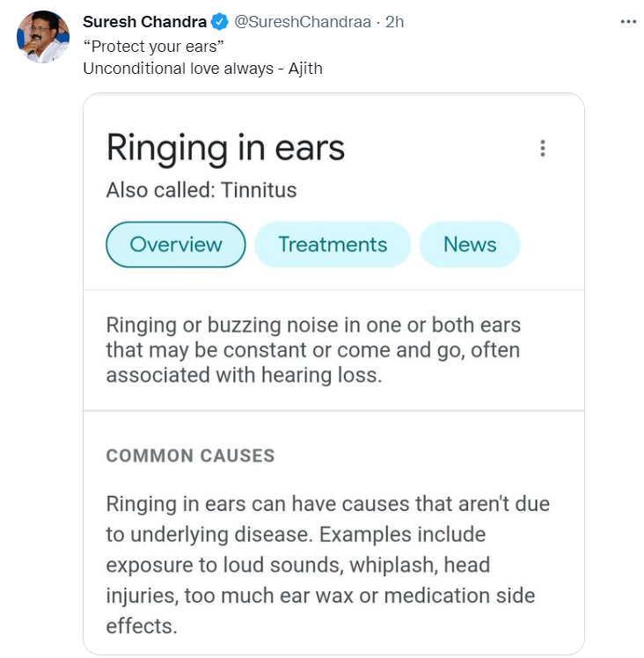Open the tweet's more options menu
This screenshot has width=644, height=658.
[627, 22]
